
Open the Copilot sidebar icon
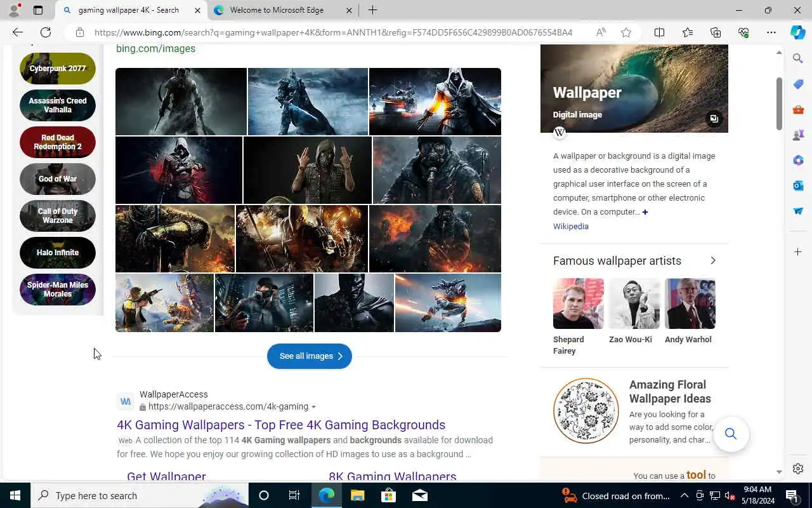pyautogui.click(x=798, y=32)
